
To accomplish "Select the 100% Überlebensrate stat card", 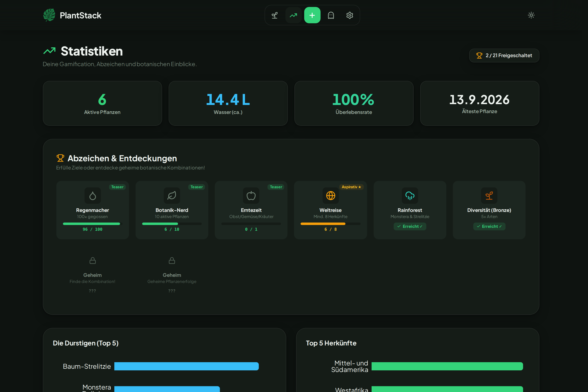I will click(354, 103).
